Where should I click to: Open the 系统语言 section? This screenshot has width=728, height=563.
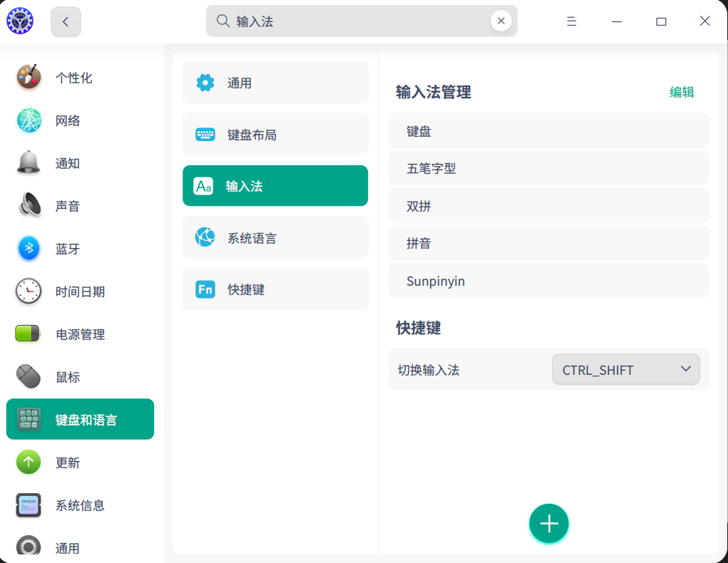click(x=275, y=238)
